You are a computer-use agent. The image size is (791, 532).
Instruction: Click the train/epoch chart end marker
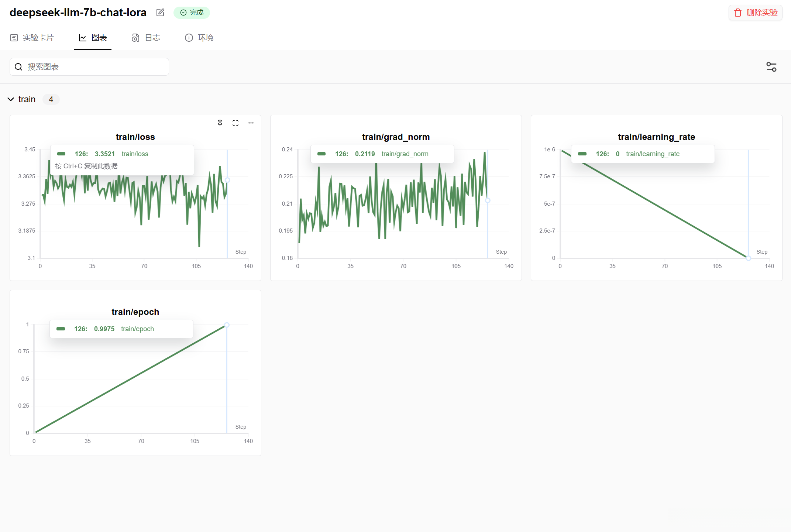pos(227,325)
